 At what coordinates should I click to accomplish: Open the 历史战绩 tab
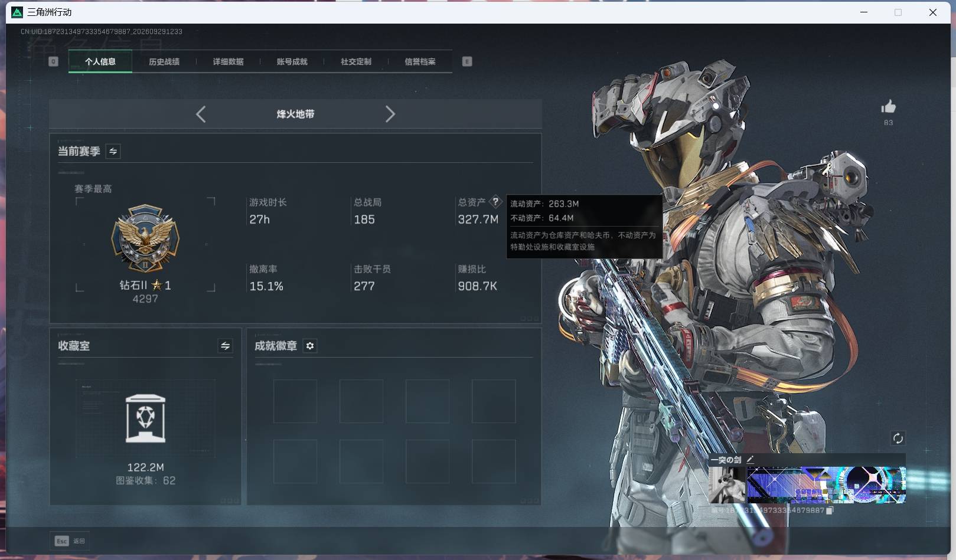[164, 61]
